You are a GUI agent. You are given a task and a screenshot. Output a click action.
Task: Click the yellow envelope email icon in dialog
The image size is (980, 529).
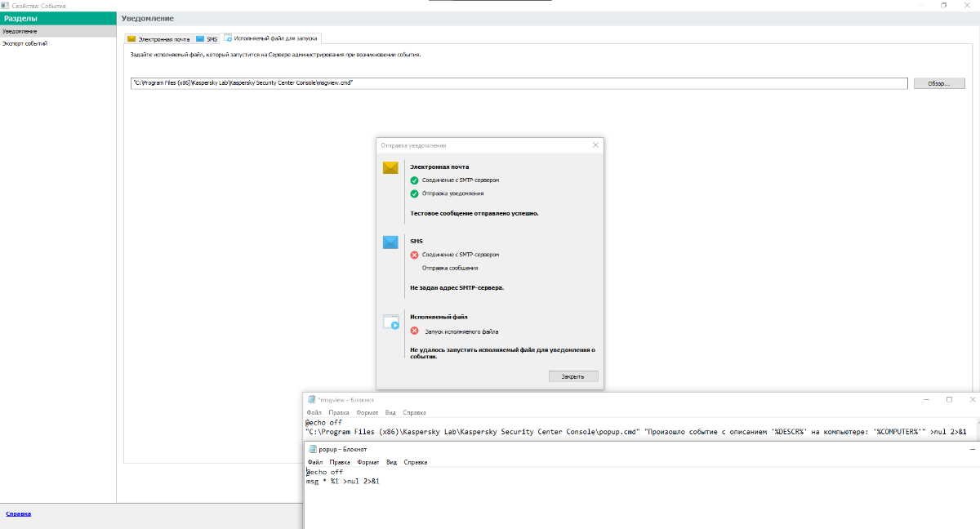(x=390, y=167)
